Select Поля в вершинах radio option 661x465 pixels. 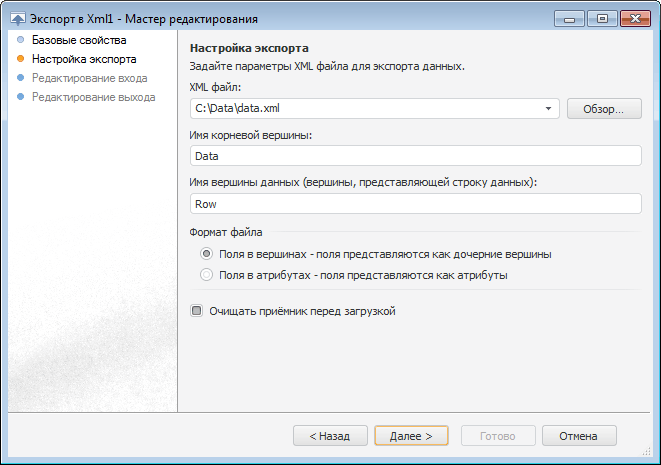[x=207, y=254]
